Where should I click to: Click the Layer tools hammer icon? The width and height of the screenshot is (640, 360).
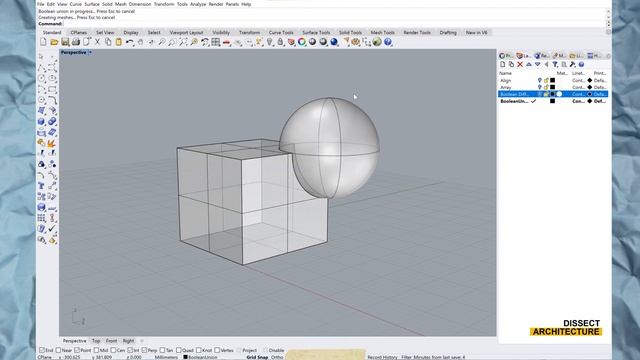click(573, 64)
